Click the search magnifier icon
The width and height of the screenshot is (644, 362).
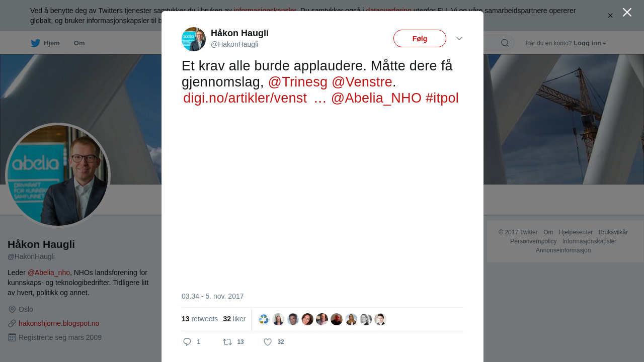505,43
